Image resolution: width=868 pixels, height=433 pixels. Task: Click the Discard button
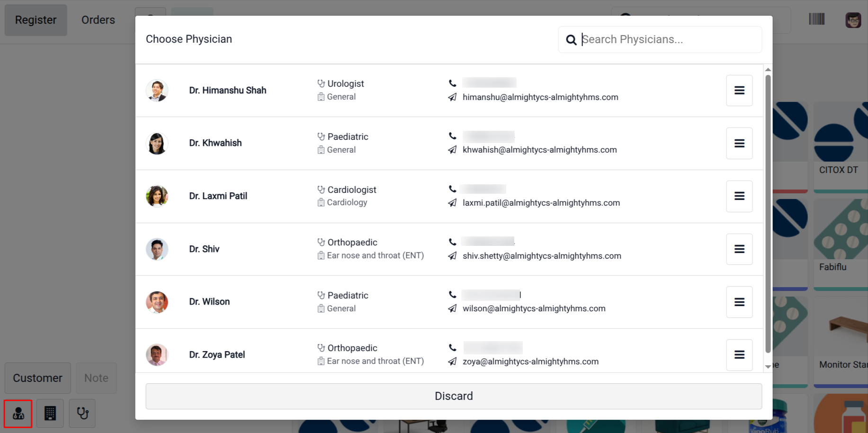(x=454, y=396)
